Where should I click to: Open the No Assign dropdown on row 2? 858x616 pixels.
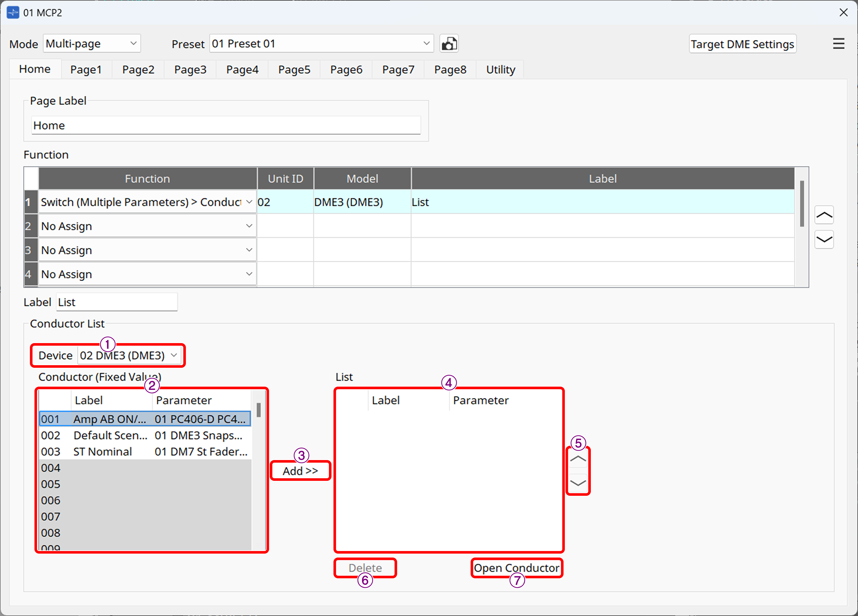(249, 226)
